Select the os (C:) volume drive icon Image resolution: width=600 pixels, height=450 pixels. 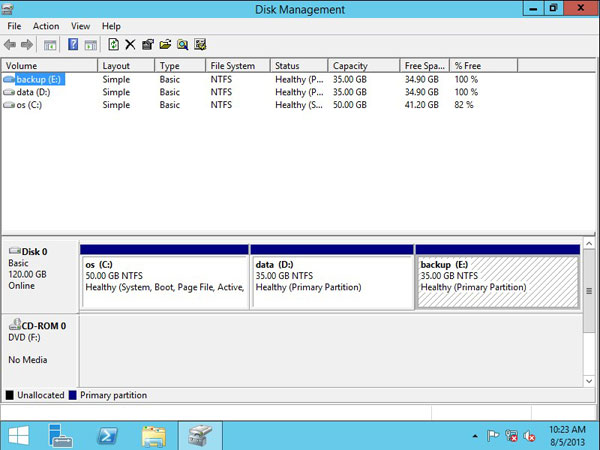tap(9, 105)
